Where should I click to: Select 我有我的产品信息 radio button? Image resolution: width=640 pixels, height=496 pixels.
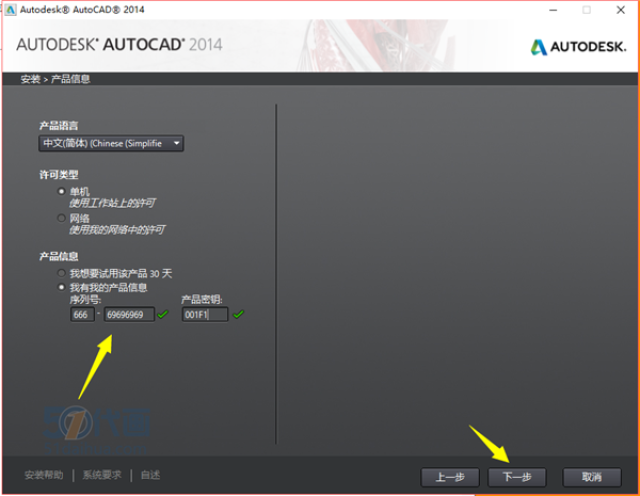pos(61,287)
